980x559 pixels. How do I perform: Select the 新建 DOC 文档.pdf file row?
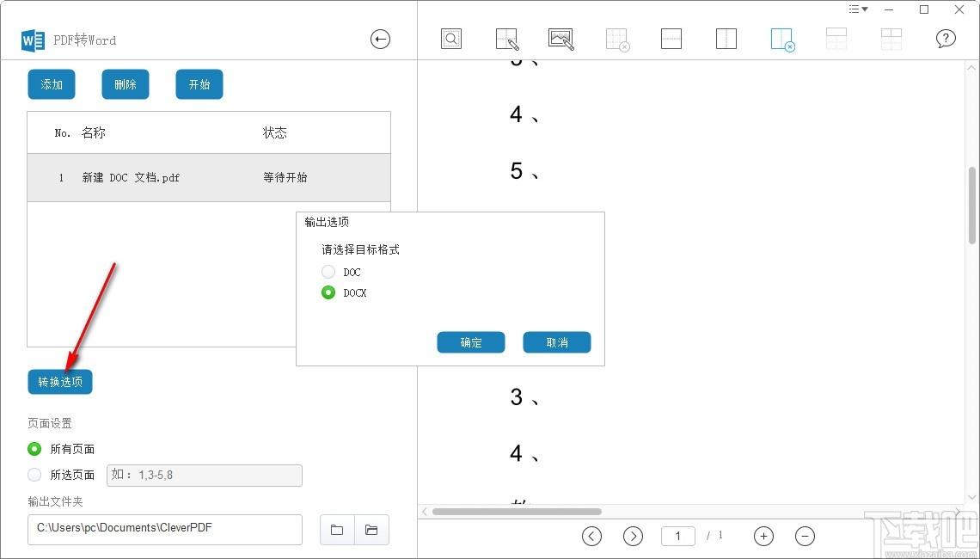pyautogui.click(x=209, y=177)
